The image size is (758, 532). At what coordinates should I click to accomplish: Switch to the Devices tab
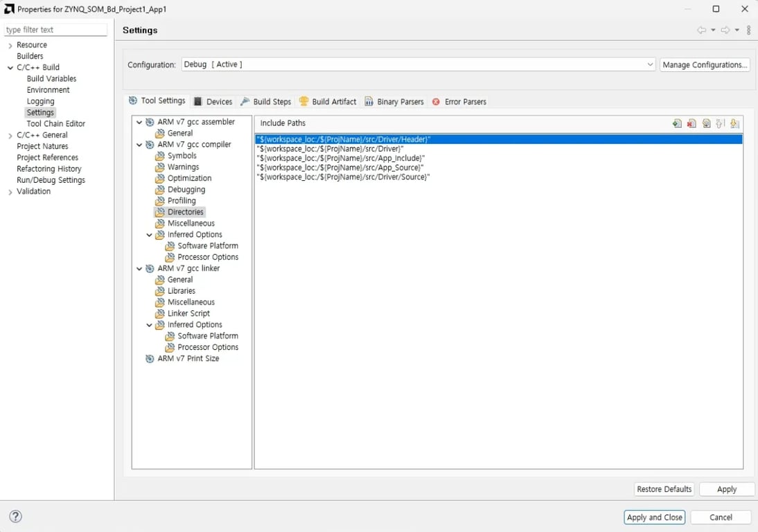pos(213,101)
